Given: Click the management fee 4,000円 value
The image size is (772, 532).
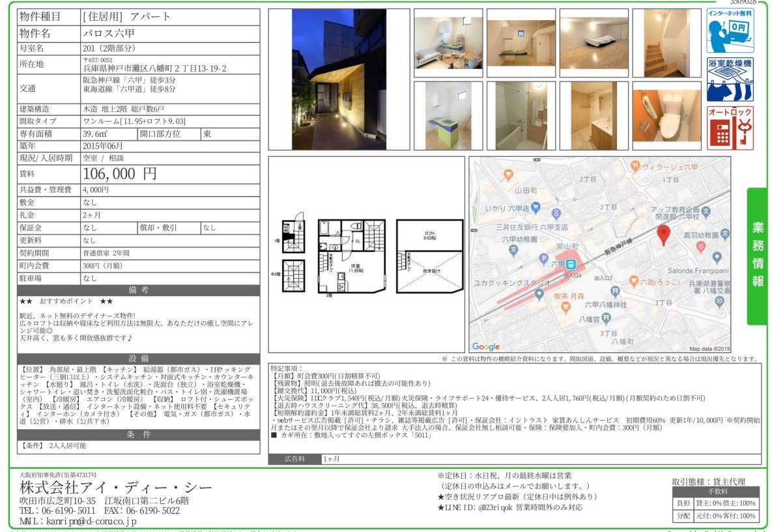Looking at the screenshot, I should [96, 189].
